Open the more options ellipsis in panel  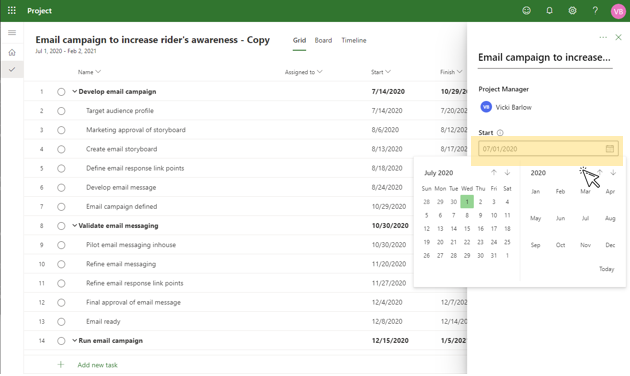pyautogui.click(x=603, y=37)
